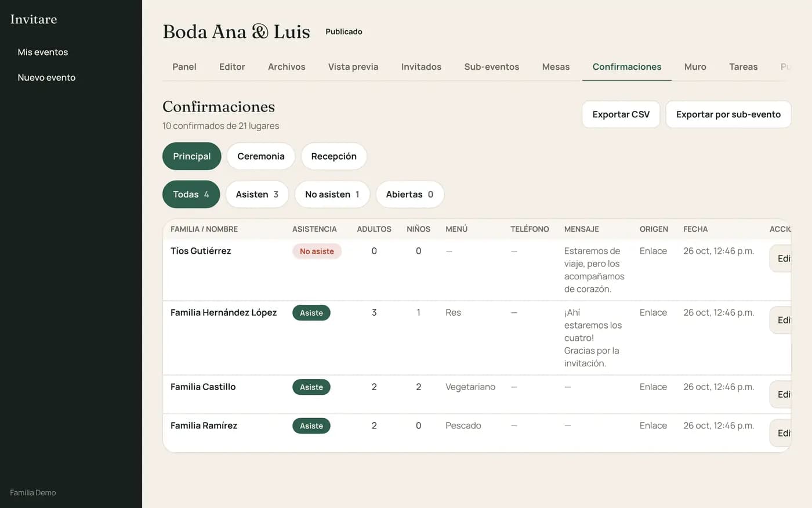Click the Familia Demo account label
This screenshot has height=508, width=812.
(33, 493)
